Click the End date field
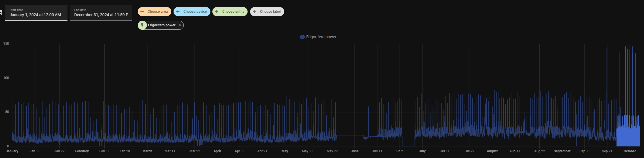The height and width of the screenshot is (158, 644). (101, 13)
